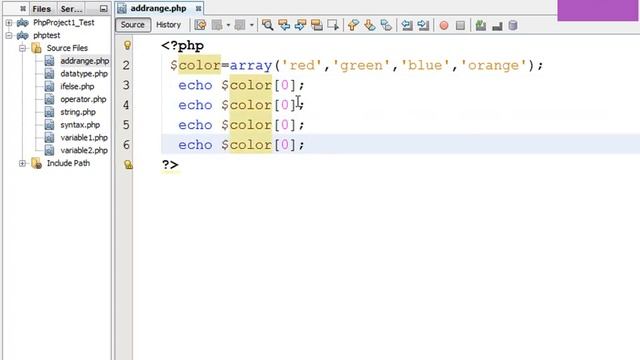Click the green chart toolbar icon

coord(481,25)
